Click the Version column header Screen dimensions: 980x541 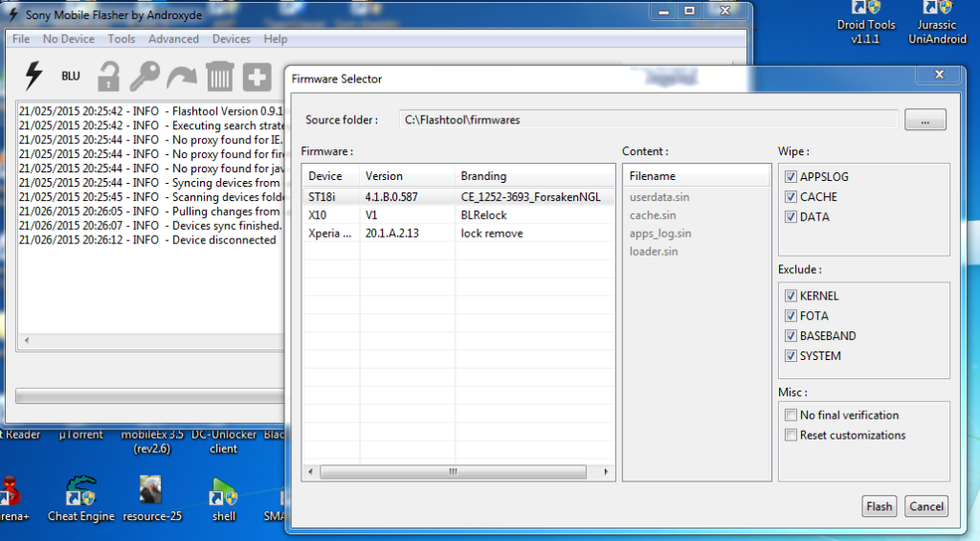coord(407,176)
